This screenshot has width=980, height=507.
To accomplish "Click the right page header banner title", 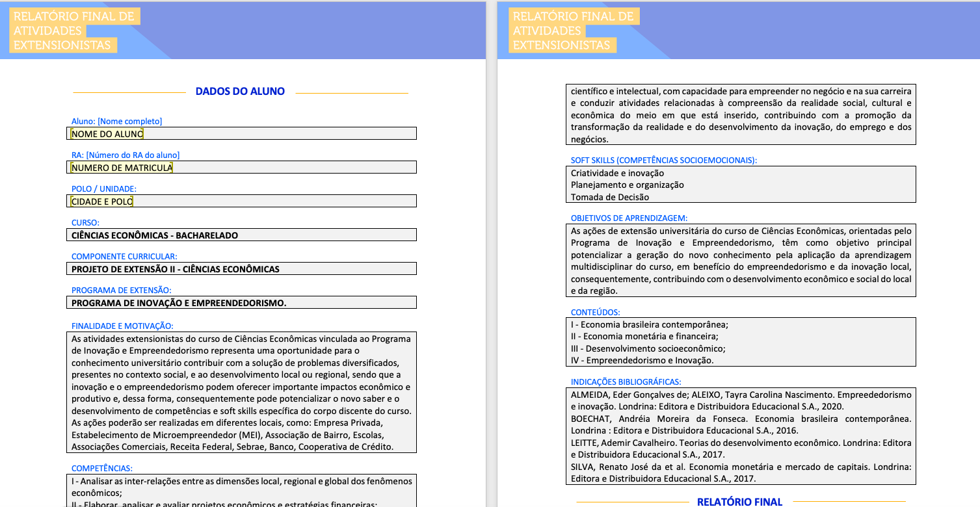I will pos(573,31).
